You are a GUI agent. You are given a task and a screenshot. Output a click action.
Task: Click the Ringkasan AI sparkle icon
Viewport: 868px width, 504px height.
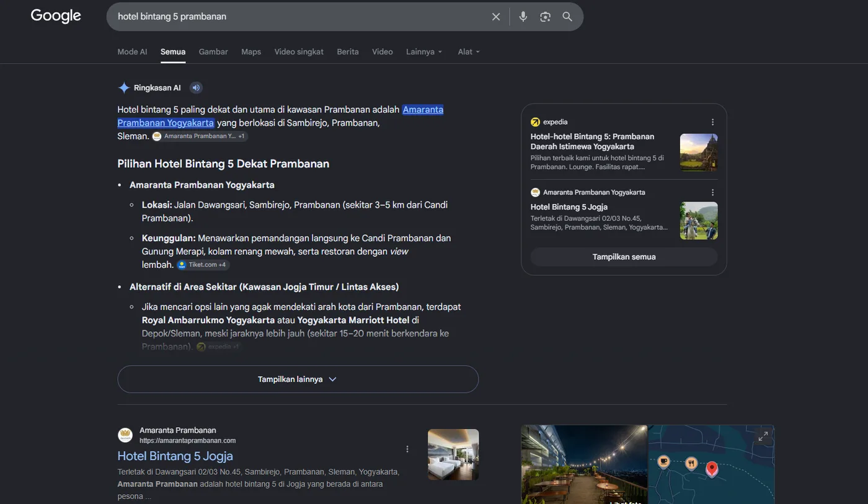(124, 88)
